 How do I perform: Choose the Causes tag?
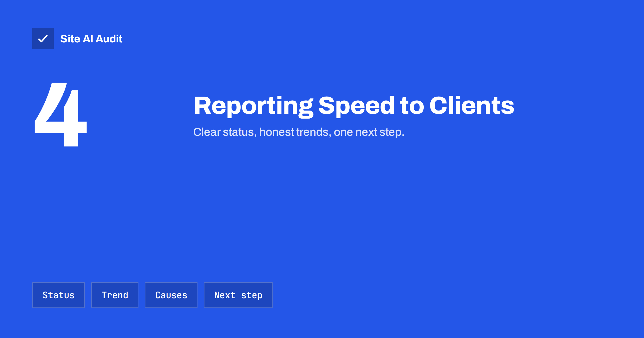pyautogui.click(x=171, y=295)
